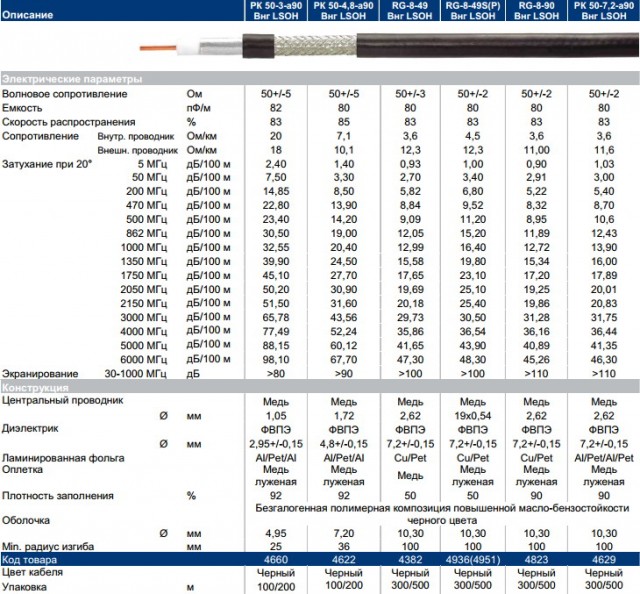The height and width of the screenshot is (594, 640).
Task: Click product code 4629
Action: [603, 559]
